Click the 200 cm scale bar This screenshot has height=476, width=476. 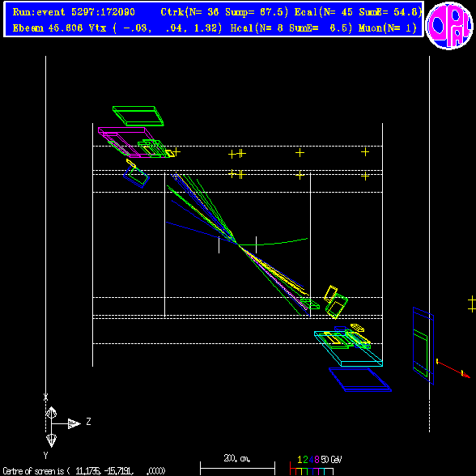(237, 469)
